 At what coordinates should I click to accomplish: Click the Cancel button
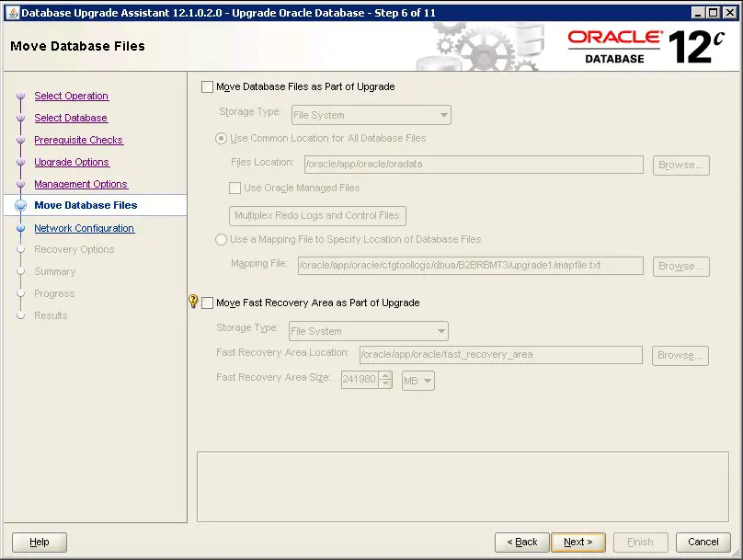pos(703,542)
